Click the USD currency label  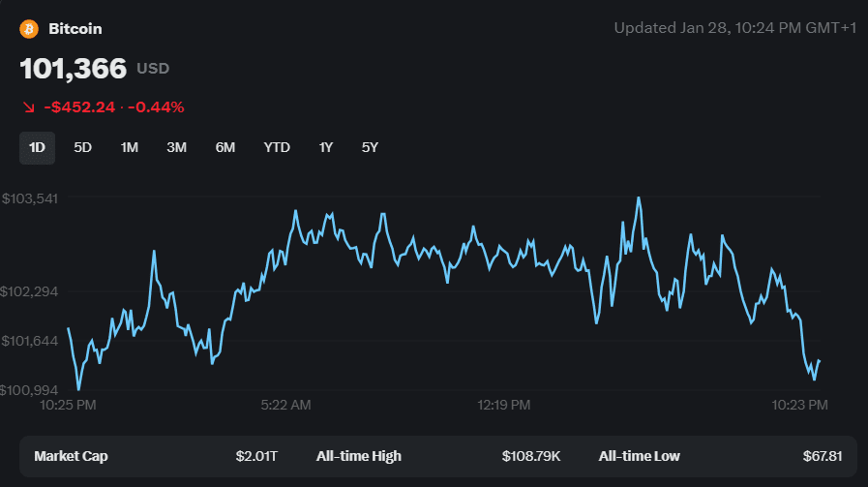[x=153, y=69]
